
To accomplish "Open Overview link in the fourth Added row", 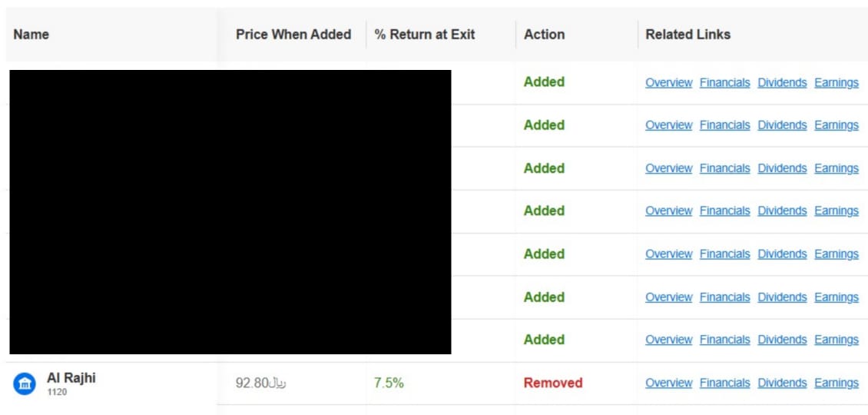I will [669, 211].
